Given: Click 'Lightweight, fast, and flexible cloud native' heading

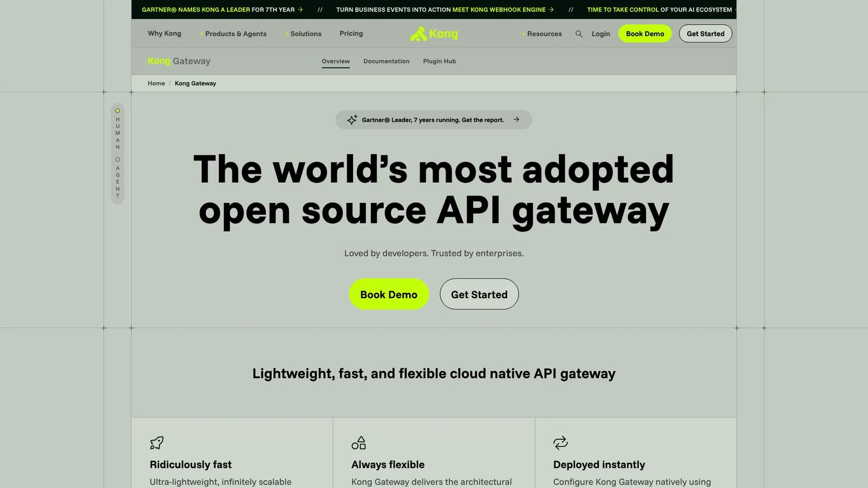Looking at the screenshot, I should (x=434, y=373).
